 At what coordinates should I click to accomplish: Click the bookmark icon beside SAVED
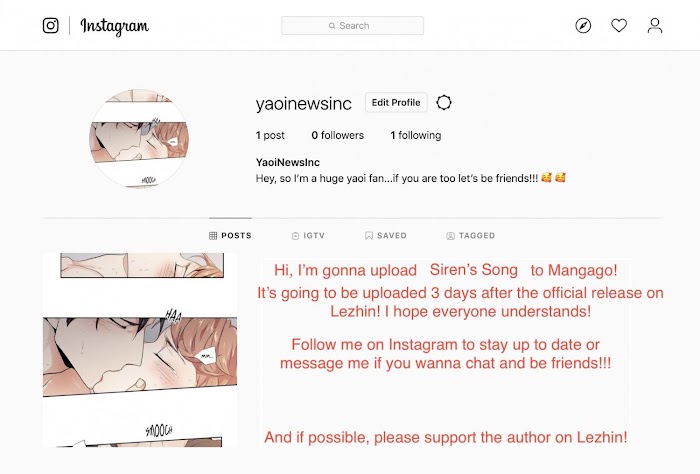369,236
